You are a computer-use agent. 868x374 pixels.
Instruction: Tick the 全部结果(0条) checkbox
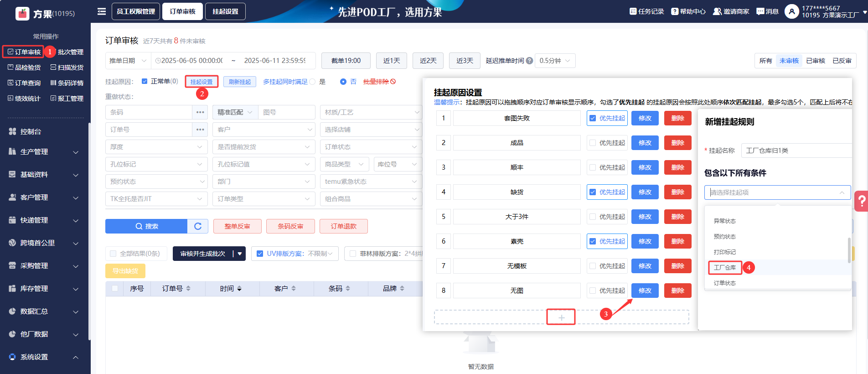point(113,254)
